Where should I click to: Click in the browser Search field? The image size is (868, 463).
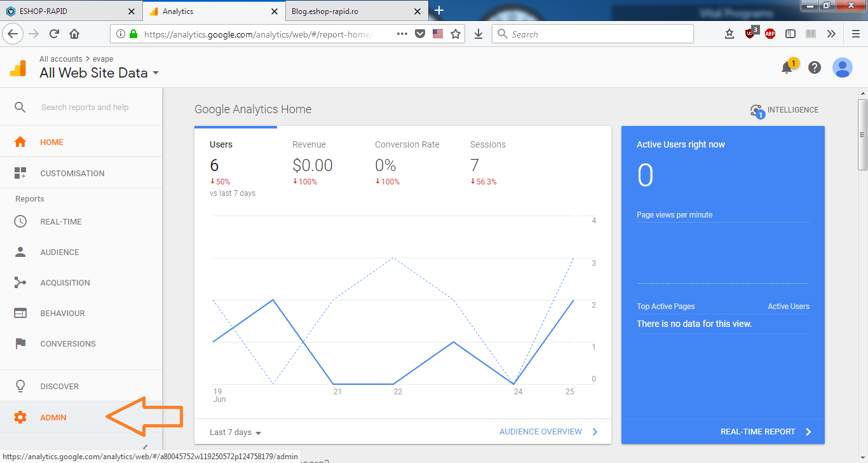pyautogui.click(x=593, y=34)
